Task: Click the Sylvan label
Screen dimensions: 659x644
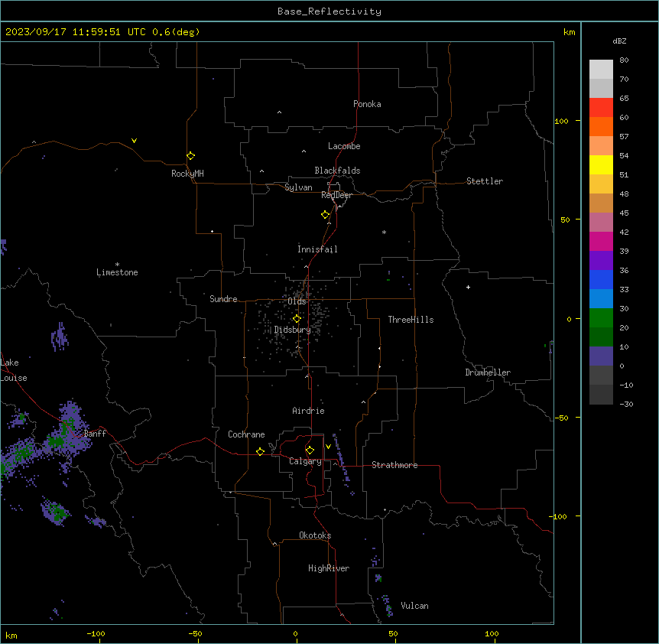Action: coord(298,187)
